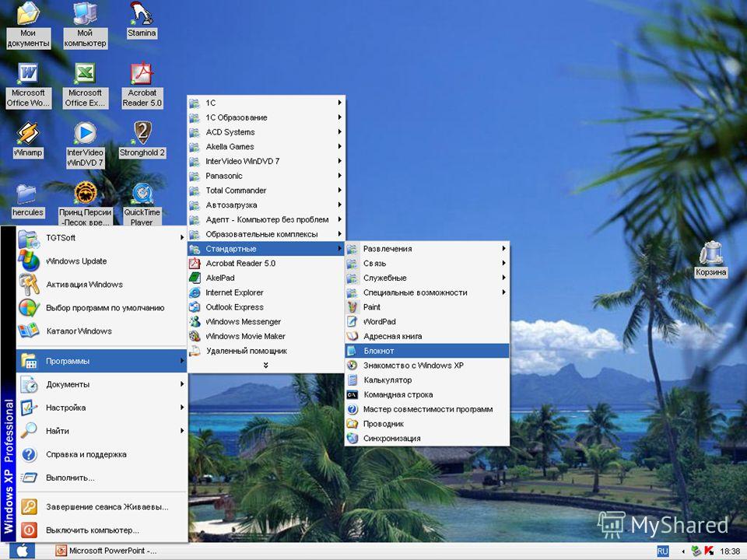This screenshot has height=560, width=747.
Task: Open the My Computer desktop icon
Action: tap(85, 25)
